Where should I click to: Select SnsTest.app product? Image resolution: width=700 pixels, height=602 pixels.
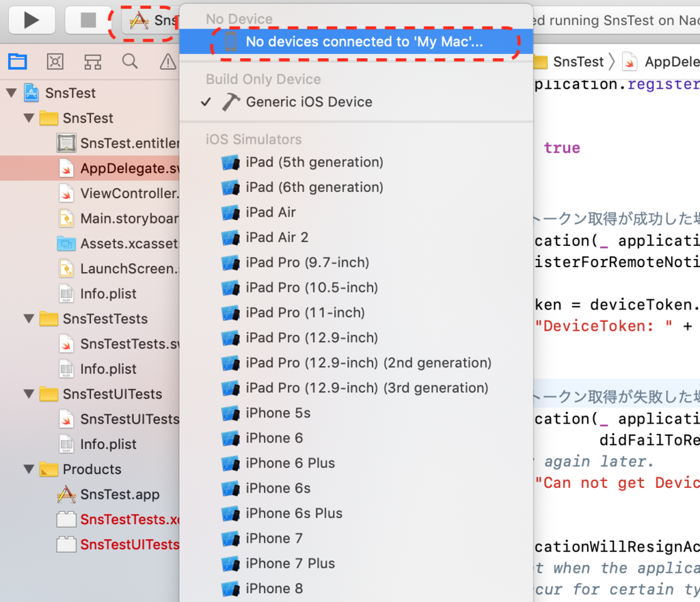tap(109, 495)
